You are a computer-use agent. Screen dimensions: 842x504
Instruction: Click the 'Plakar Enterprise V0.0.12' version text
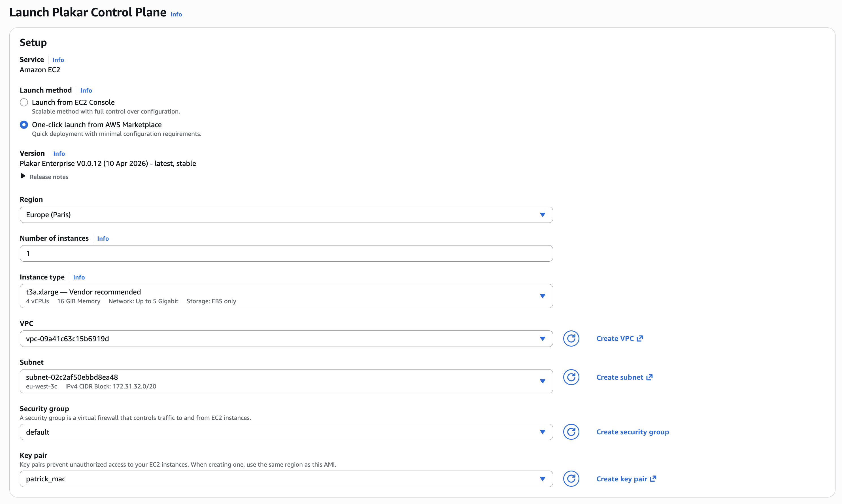tap(108, 163)
